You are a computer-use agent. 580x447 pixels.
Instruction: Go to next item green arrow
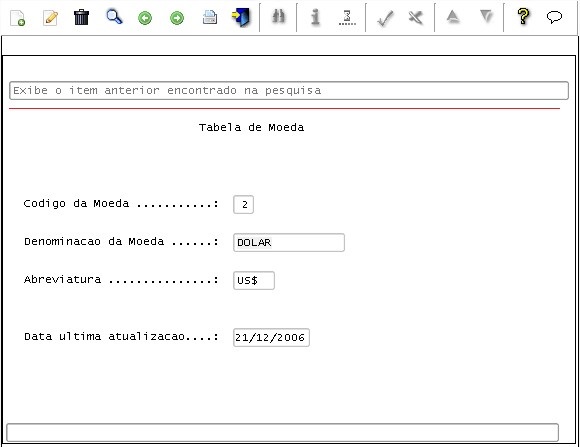[x=177, y=18]
